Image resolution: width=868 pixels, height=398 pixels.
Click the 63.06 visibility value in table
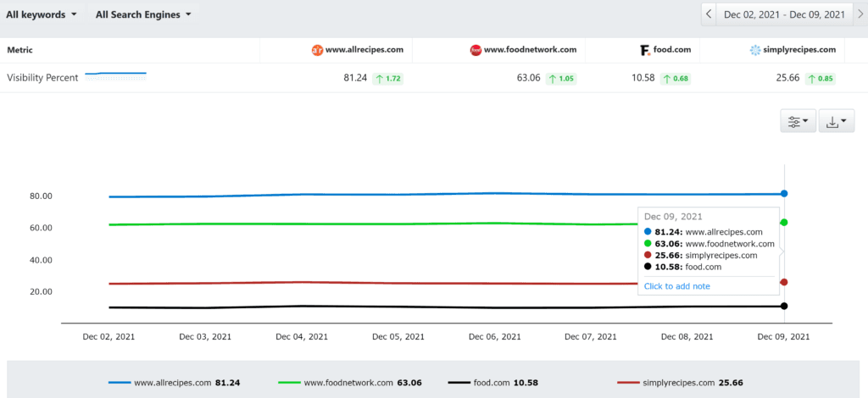coord(529,78)
